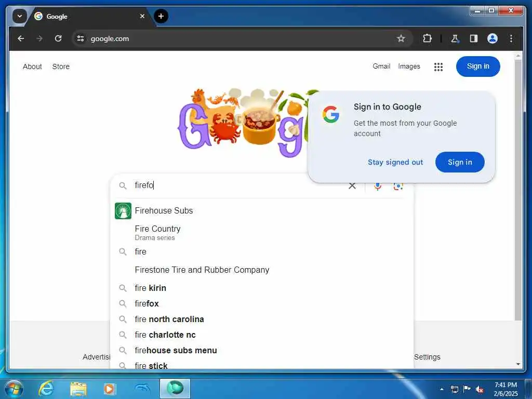Open the Action Center flag icon
Image resolution: width=532 pixels, height=399 pixels.
(467, 389)
